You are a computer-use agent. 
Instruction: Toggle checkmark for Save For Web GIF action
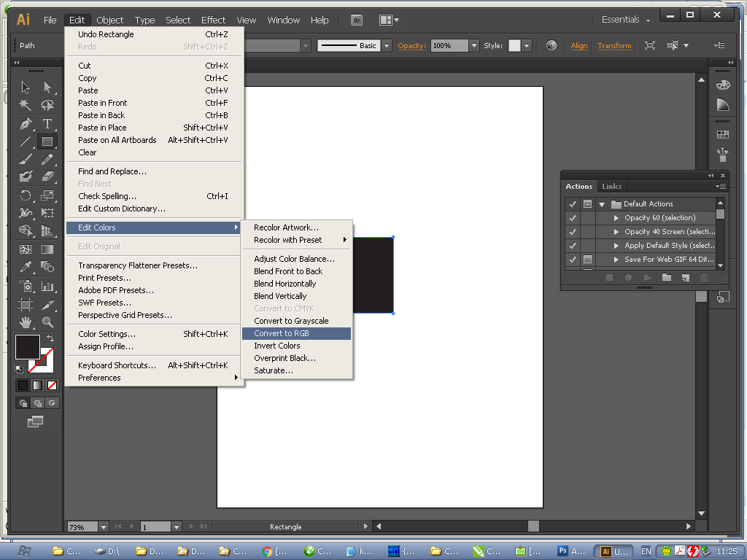pyautogui.click(x=573, y=259)
